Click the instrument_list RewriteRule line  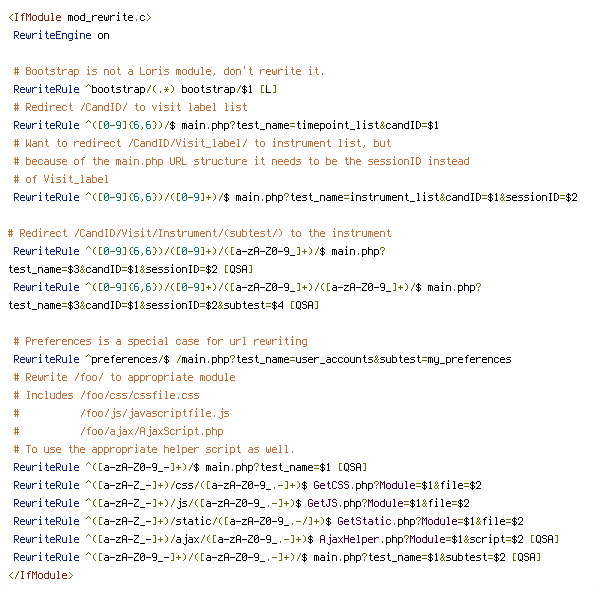pos(295,197)
